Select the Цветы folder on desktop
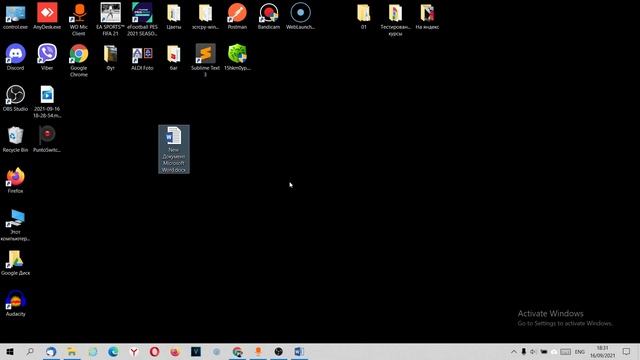Image resolution: width=640 pixels, height=360 pixels. (x=173, y=17)
